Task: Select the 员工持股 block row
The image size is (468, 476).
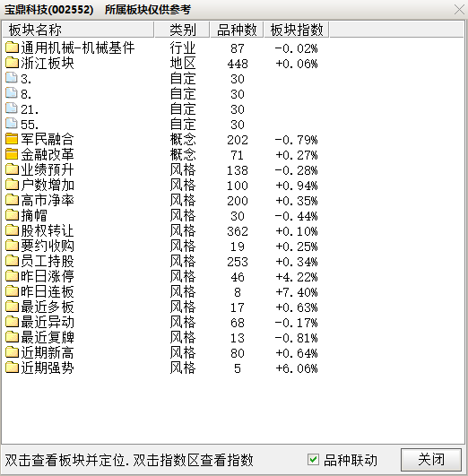Action: pyautogui.click(x=233, y=261)
